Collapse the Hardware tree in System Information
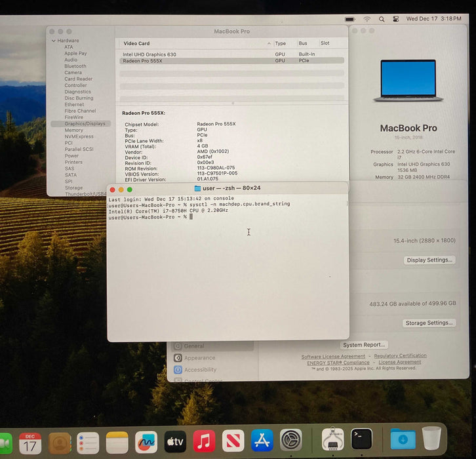The image size is (476, 459). tap(54, 41)
